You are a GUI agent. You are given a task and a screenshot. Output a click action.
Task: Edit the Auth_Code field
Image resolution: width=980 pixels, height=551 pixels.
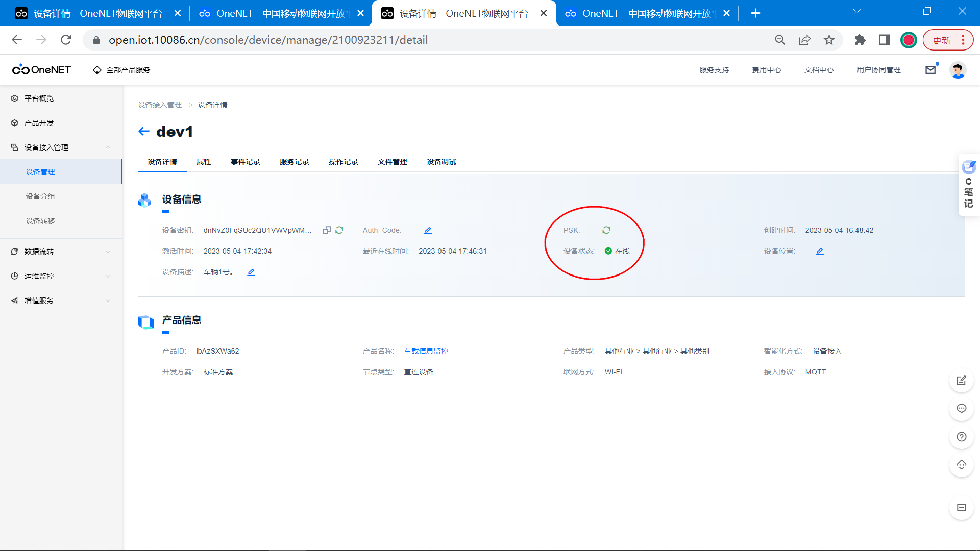pyautogui.click(x=428, y=230)
